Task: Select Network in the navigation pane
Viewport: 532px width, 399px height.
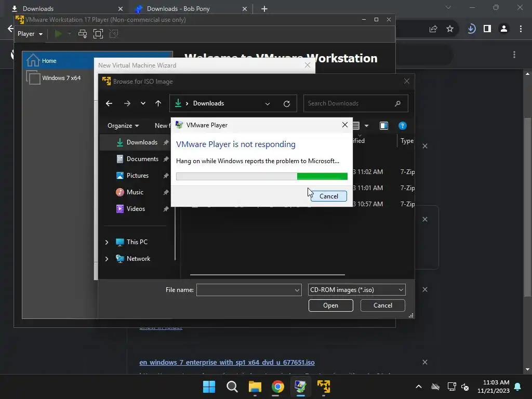Action: [x=138, y=259]
